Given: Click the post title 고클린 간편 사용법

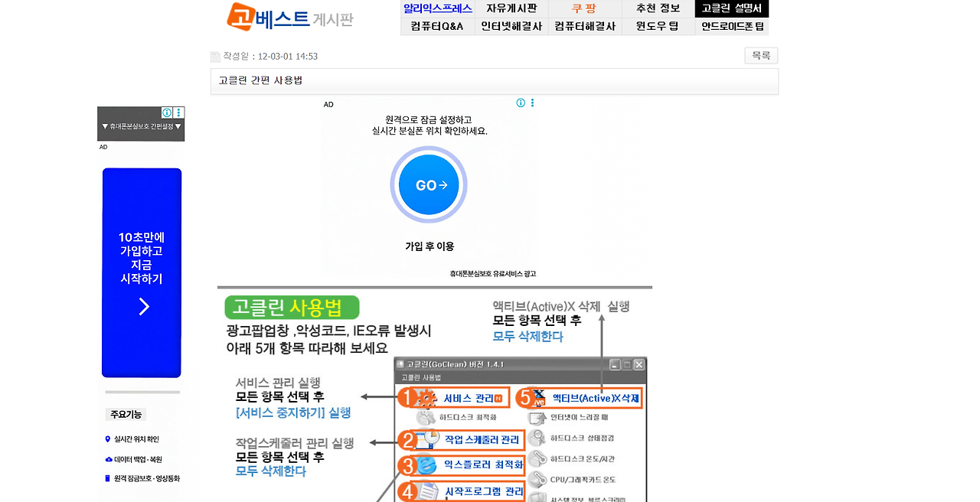Looking at the screenshot, I should (260, 80).
